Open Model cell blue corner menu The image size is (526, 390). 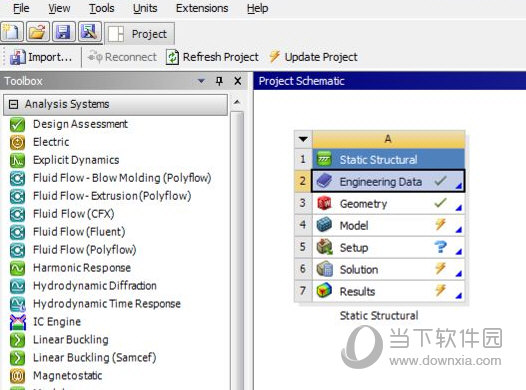(x=459, y=230)
